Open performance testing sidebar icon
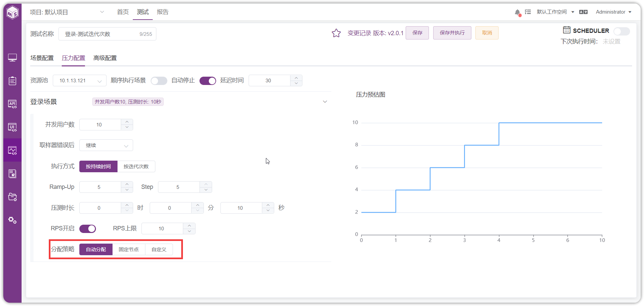 click(13, 150)
